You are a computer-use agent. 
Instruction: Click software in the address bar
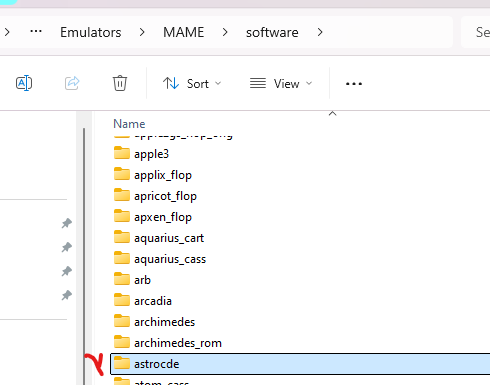(x=272, y=32)
